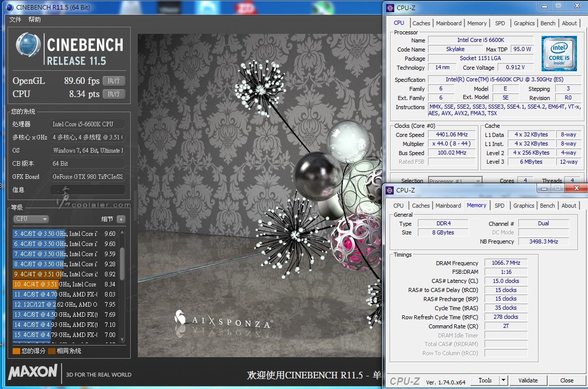Click the 处理器 field showing Intel Core i5-6600K
Viewport: 588px width, 389px height.
pos(88,124)
